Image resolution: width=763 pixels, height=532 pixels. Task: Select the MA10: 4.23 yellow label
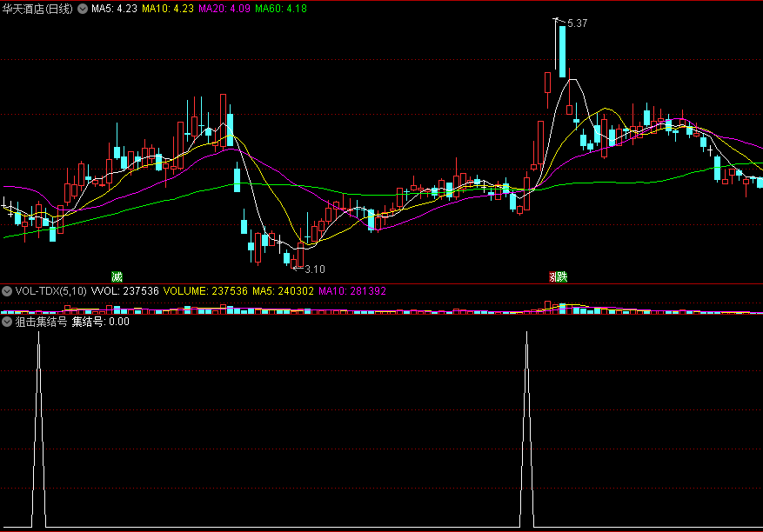click(x=168, y=9)
